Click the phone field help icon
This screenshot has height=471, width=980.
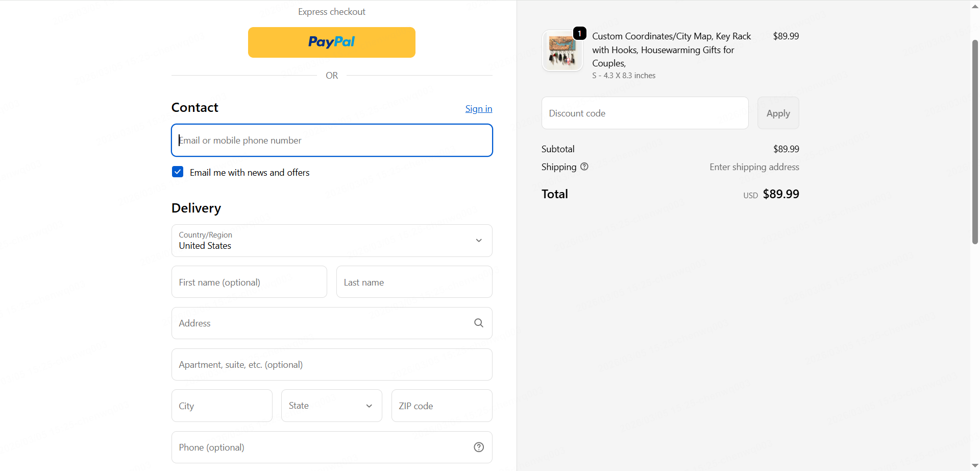(478, 447)
